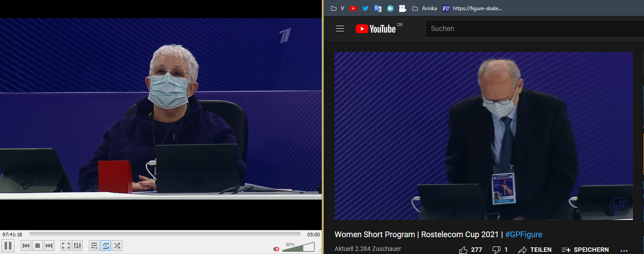Toggle random shuffle playback

click(117, 245)
